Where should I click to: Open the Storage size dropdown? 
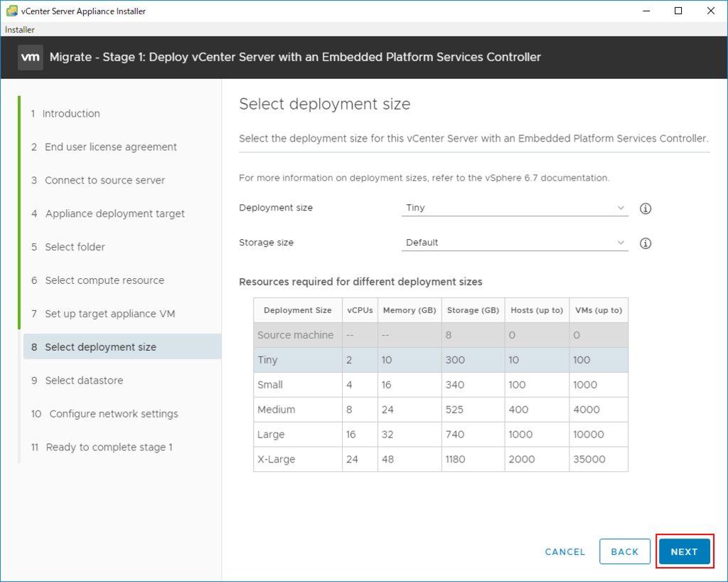[515, 243]
